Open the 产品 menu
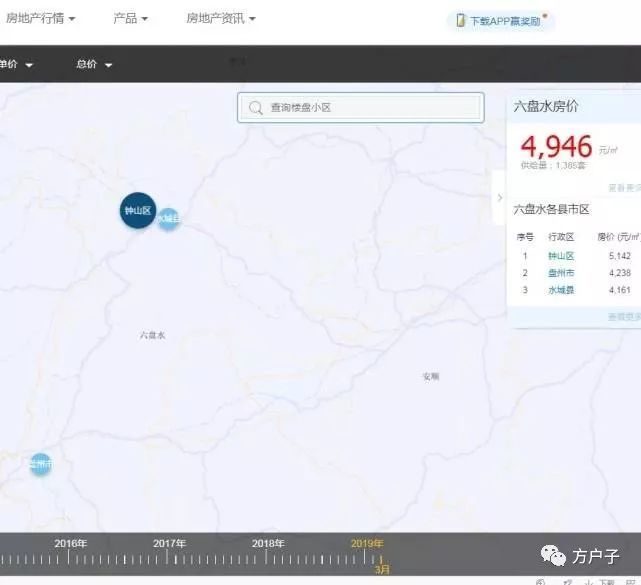The width and height of the screenshot is (641, 585). [130, 18]
